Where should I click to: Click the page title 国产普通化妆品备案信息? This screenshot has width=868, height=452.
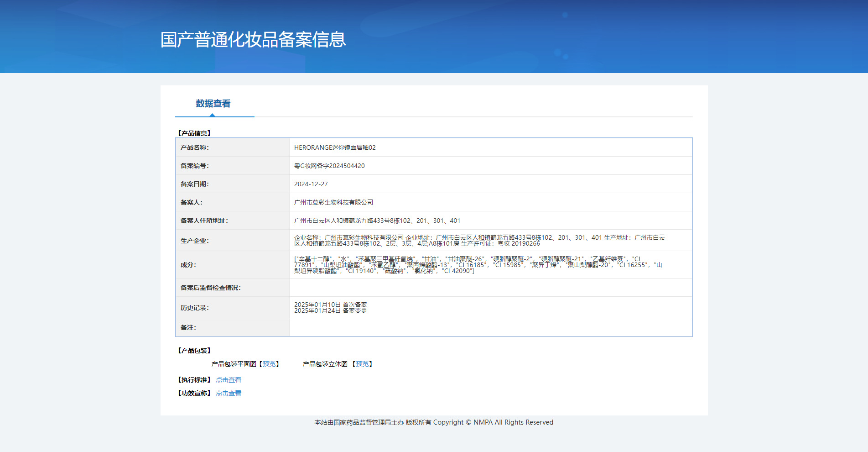[x=253, y=40]
